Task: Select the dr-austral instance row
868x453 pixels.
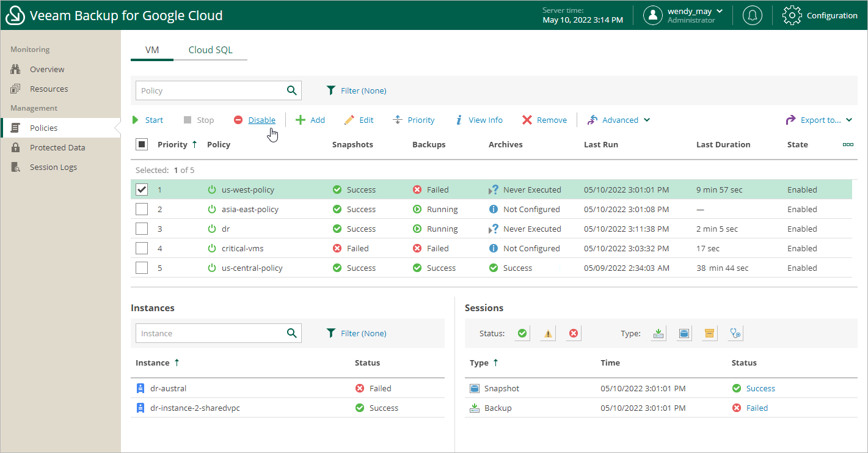Action: point(288,388)
